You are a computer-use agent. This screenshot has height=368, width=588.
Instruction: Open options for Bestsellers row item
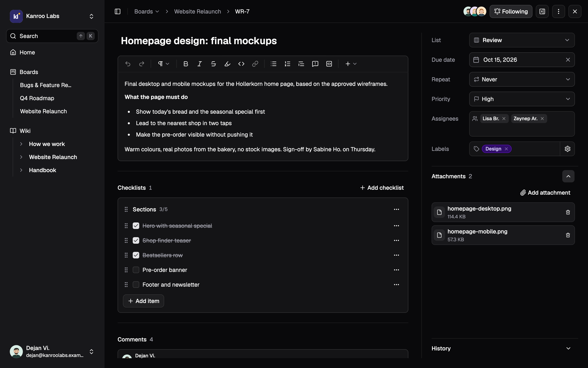pos(396,255)
